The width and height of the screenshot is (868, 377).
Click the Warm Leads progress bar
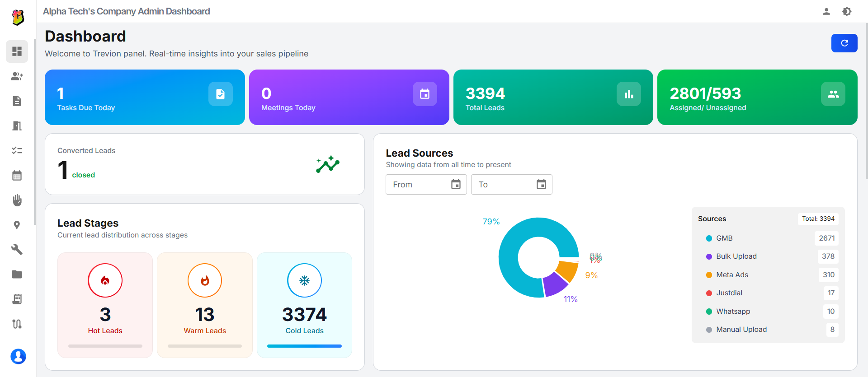[x=205, y=346]
